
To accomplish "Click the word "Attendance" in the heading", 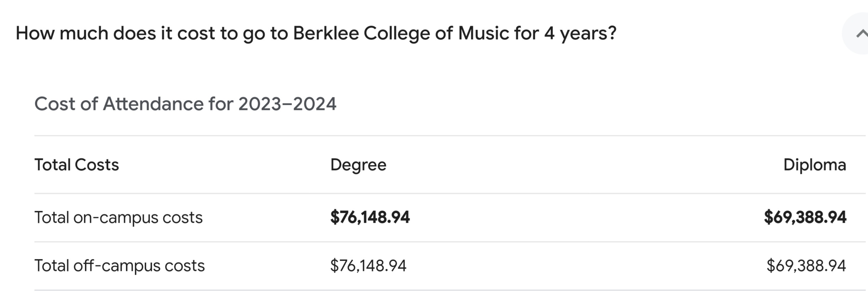I will pyautogui.click(x=153, y=104).
